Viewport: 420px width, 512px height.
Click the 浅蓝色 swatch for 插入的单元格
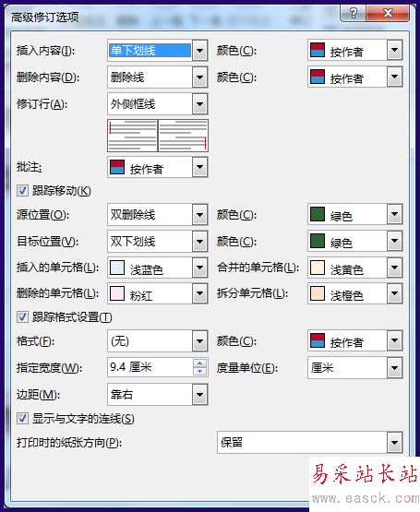[x=117, y=268]
